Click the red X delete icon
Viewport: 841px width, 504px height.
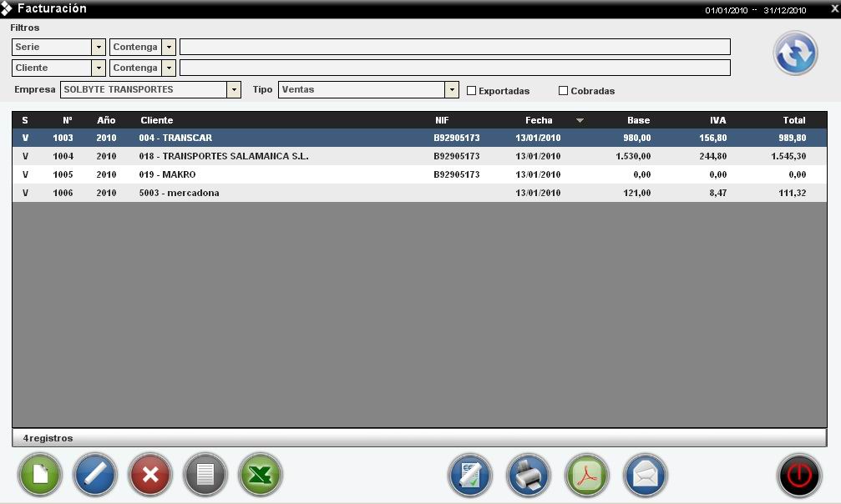point(150,475)
